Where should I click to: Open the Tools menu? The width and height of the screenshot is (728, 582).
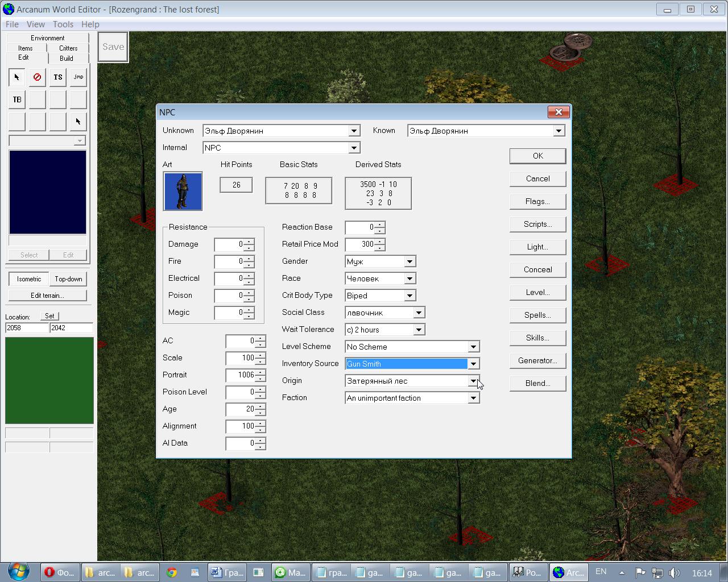click(63, 24)
